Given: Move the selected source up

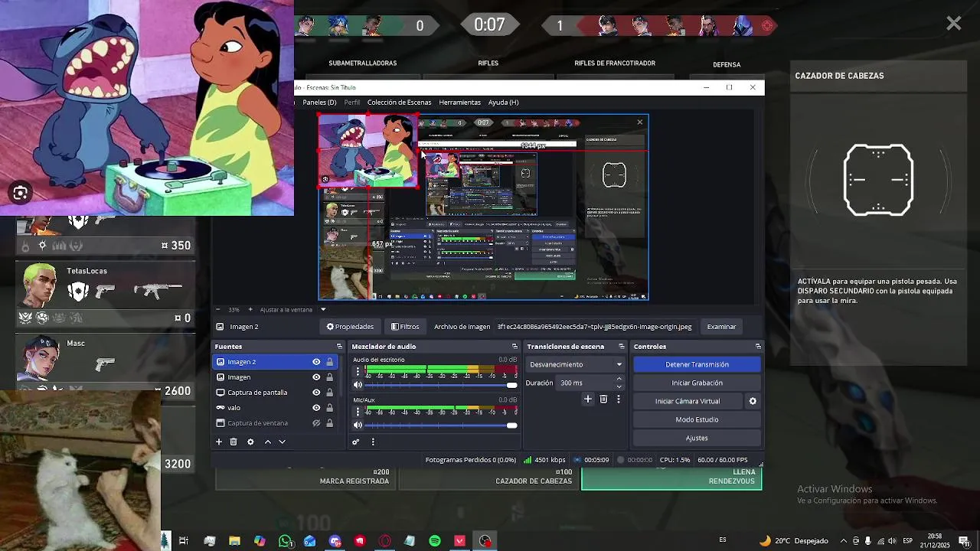Looking at the screenshot, I should 267,442.
